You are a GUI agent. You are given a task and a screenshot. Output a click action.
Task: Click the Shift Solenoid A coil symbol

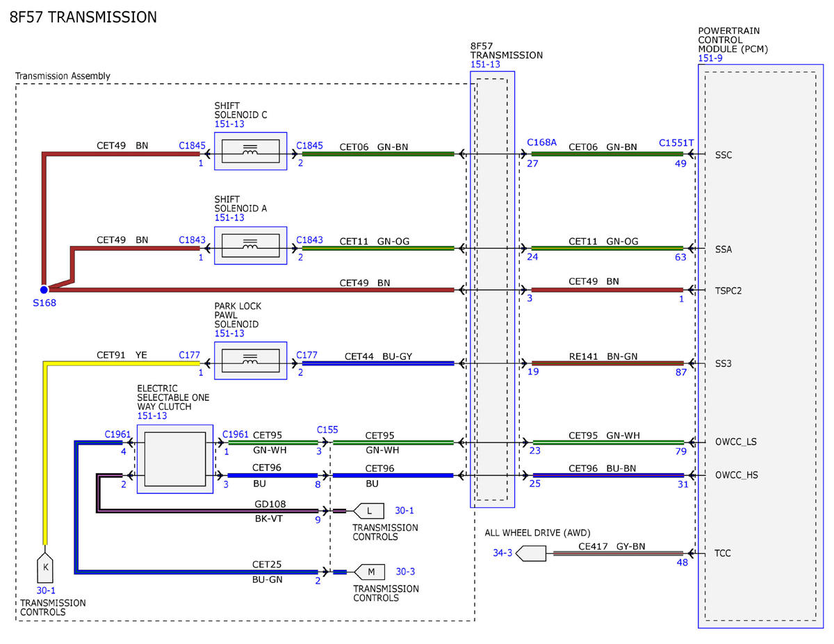pyautogui.click(x=250, y=245)
